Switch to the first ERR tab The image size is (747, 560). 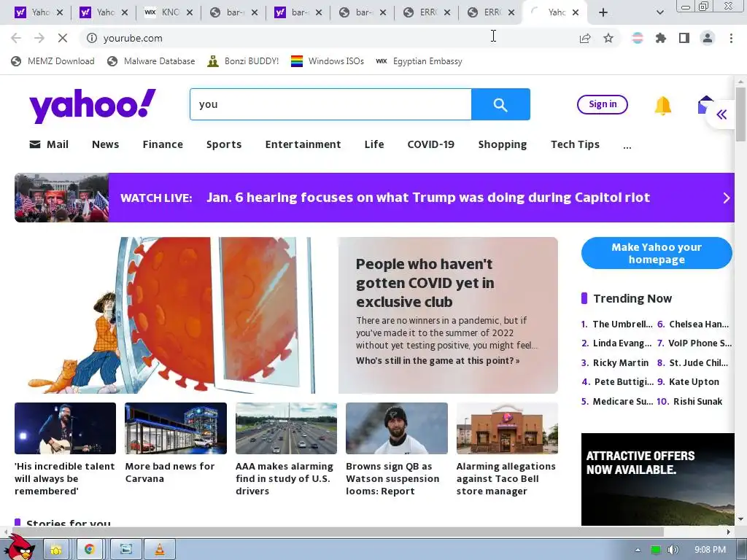(x=426, y=12)
